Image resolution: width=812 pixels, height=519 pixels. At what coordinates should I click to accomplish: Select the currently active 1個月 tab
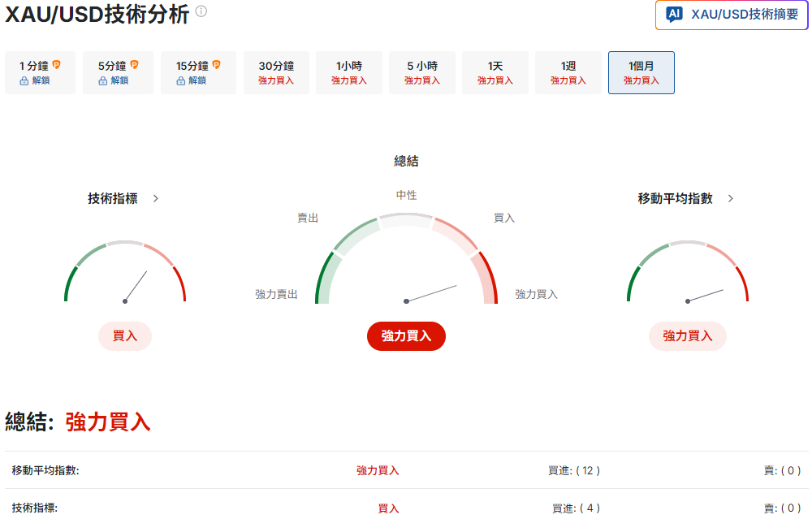tap(641, 73)
